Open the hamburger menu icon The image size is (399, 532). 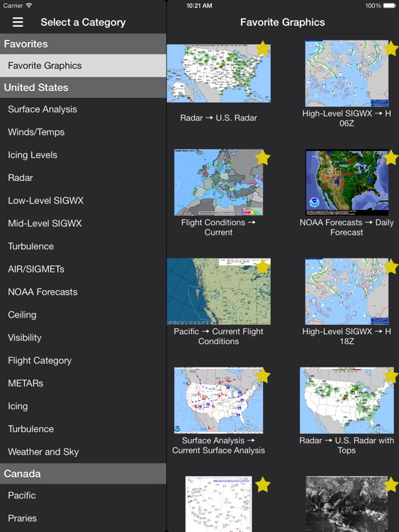coord(18,23)
